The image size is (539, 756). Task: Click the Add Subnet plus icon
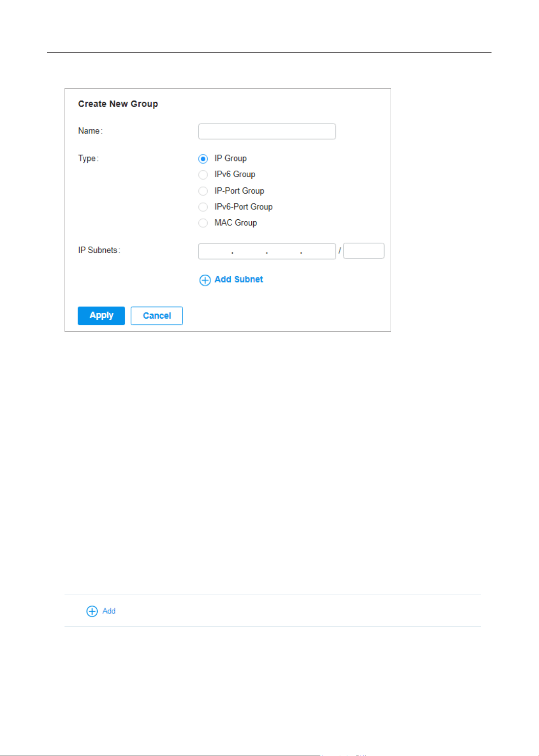point(205,280)
